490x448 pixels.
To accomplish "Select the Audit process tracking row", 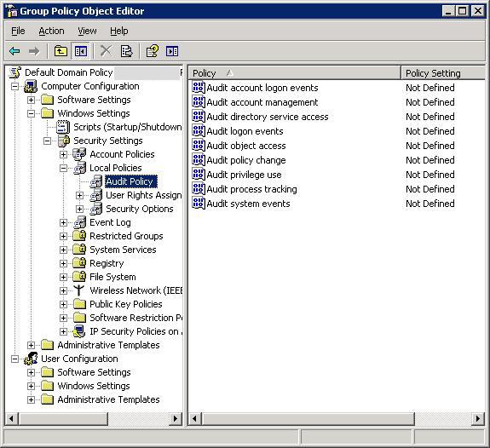I will (x=251, y=189).
